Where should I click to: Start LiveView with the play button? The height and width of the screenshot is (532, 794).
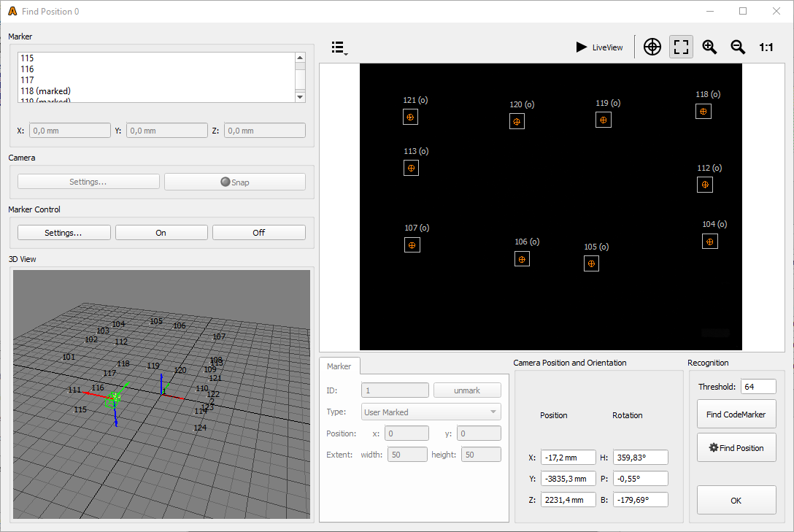pyautogui.click(x=599, y=47)
